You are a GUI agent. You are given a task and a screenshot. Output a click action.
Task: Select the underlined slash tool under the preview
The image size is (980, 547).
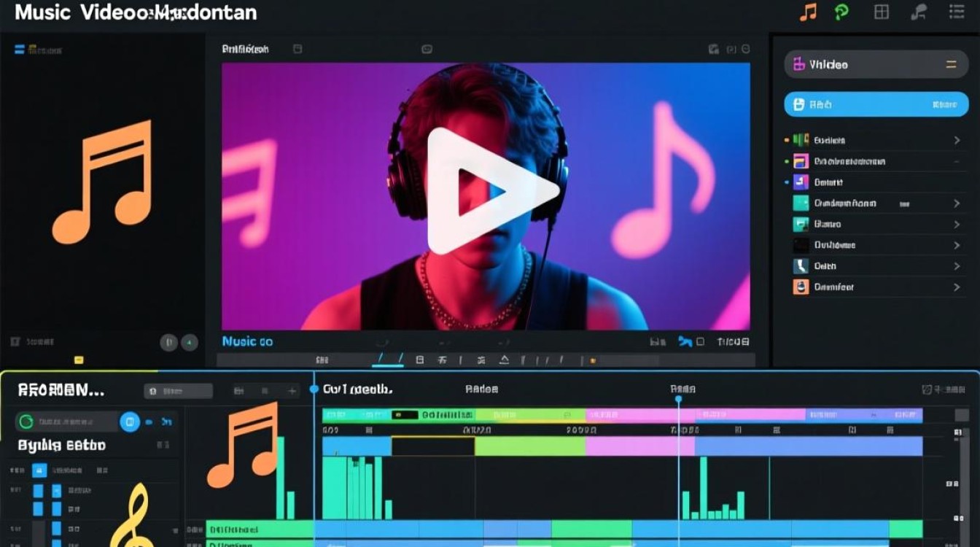[x=381, y=360]
